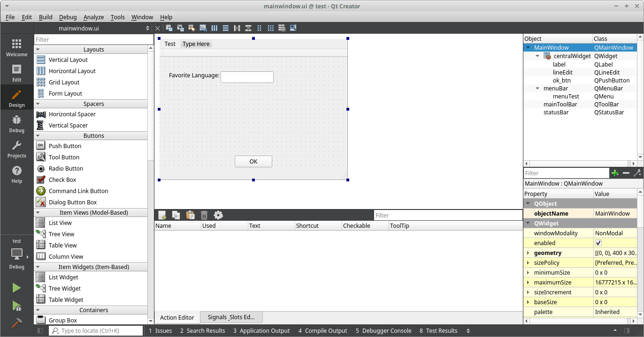
Task: Collapse the centralWidget tree item
Action: tap(537, 56)
